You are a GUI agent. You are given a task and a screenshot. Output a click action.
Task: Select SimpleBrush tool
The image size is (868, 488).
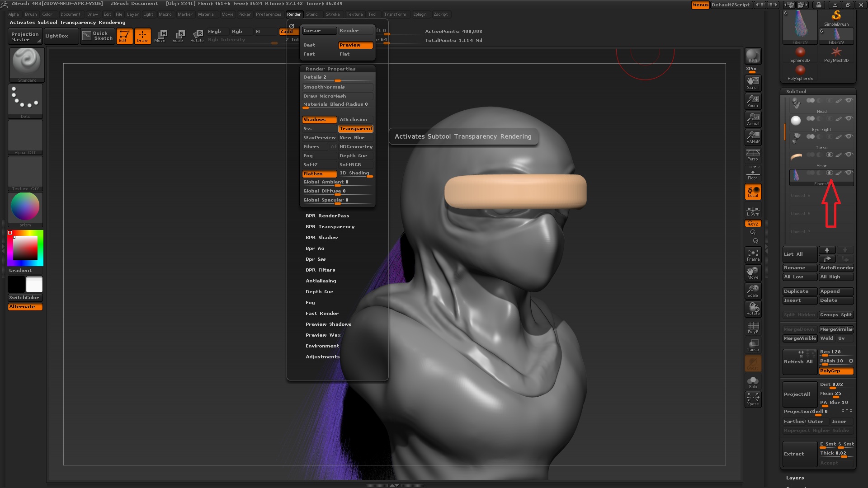point(836,18)
